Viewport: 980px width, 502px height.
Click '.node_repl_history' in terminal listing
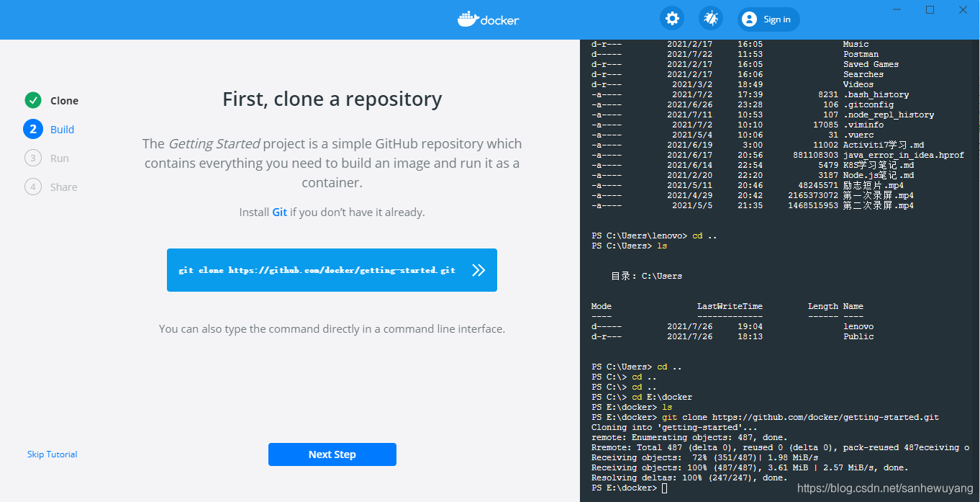click(x=889, y=115)
